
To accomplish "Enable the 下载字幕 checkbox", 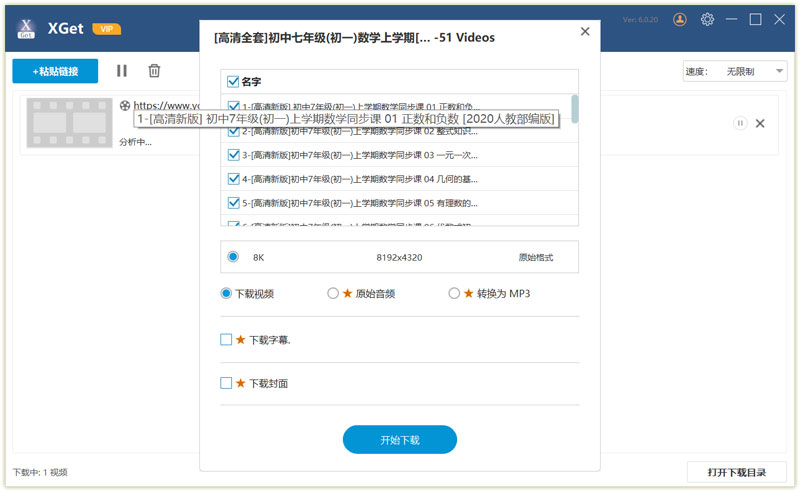I will pyautogui.click(x=226, y=340).
